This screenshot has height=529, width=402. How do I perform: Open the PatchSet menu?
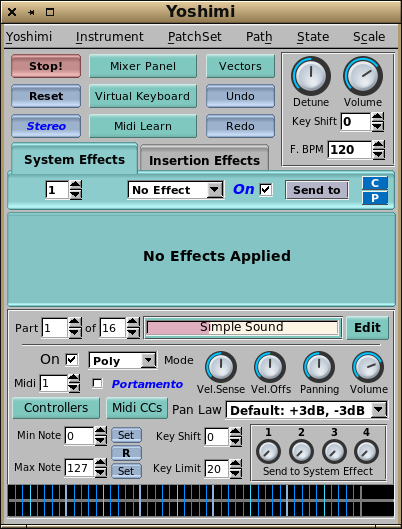coord(195,36)
